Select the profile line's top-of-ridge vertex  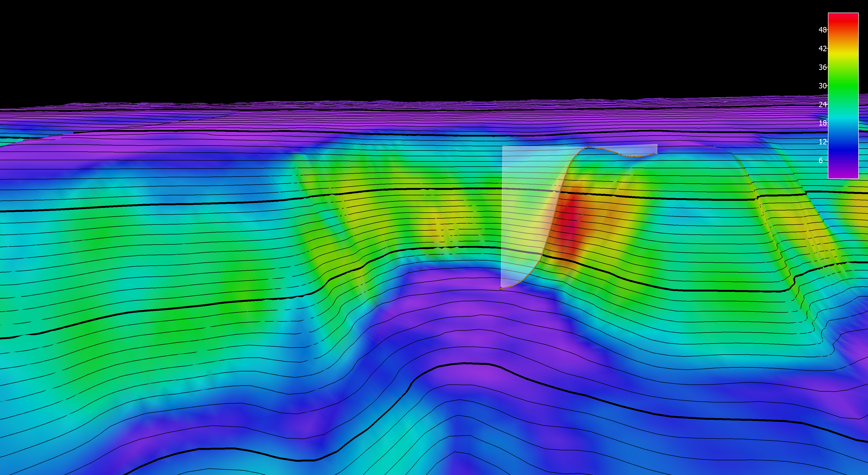click(586, 147)
